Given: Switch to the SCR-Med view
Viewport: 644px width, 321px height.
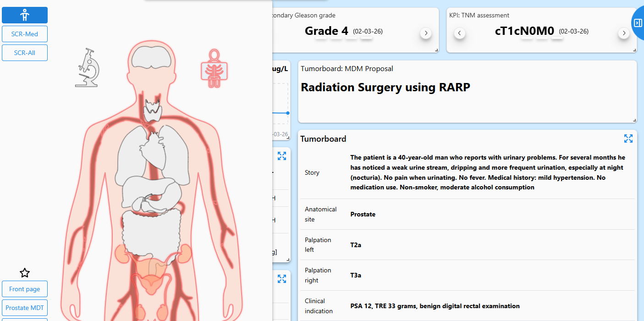Looking at the screenshot, I should tap(25, 34).
